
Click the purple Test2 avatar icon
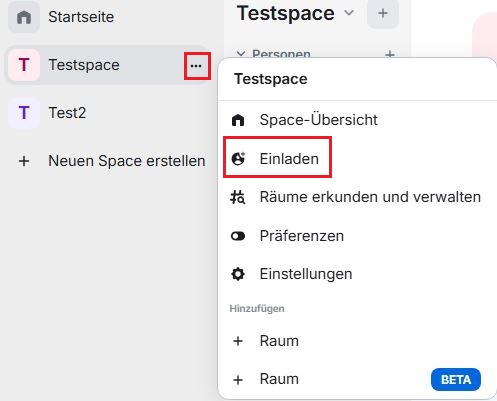click(x=24, y=113)
